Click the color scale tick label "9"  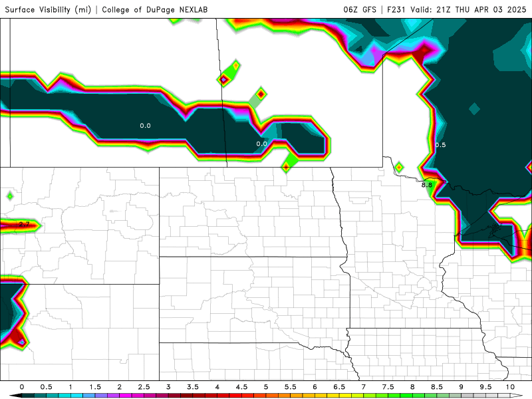coord(462,387)
